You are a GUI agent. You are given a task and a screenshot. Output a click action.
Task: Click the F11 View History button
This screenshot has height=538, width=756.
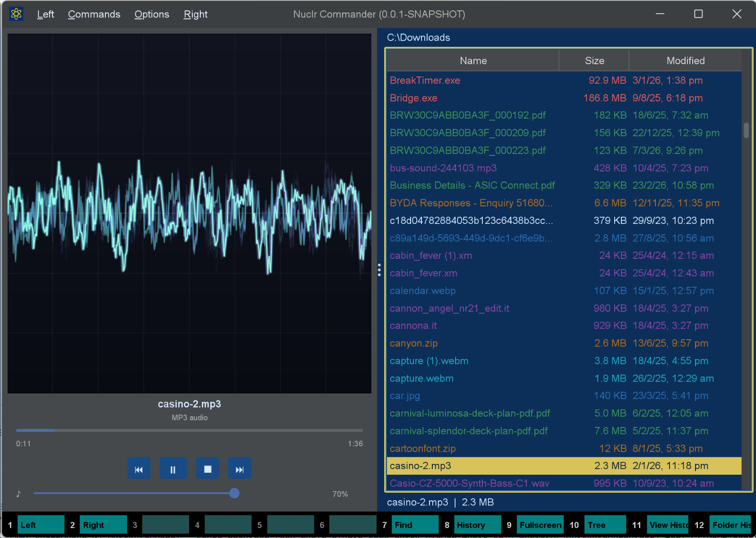[668, 525]
